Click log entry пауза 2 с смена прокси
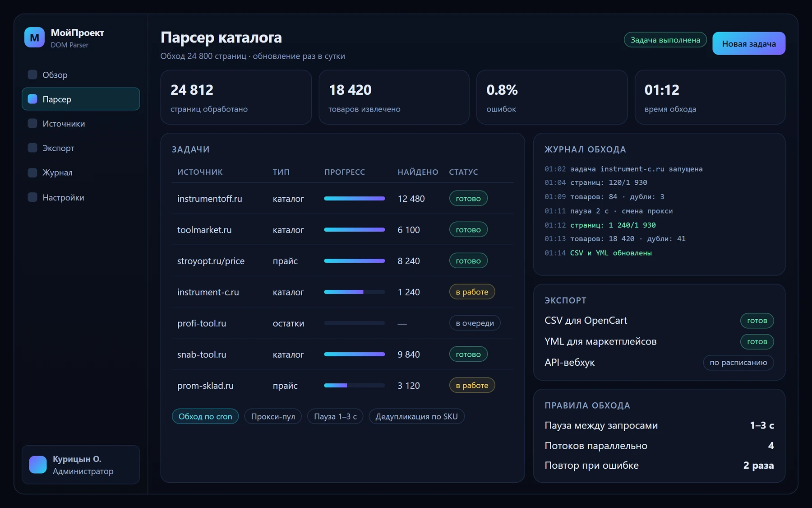 point(609,211)
